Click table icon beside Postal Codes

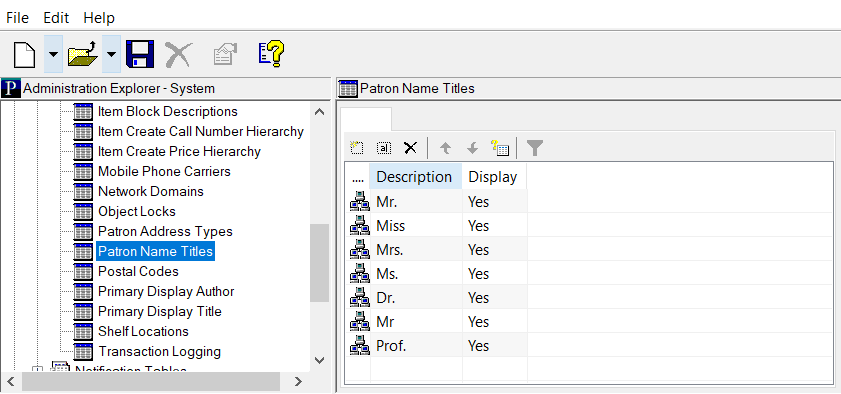click(x=83, y=272)
